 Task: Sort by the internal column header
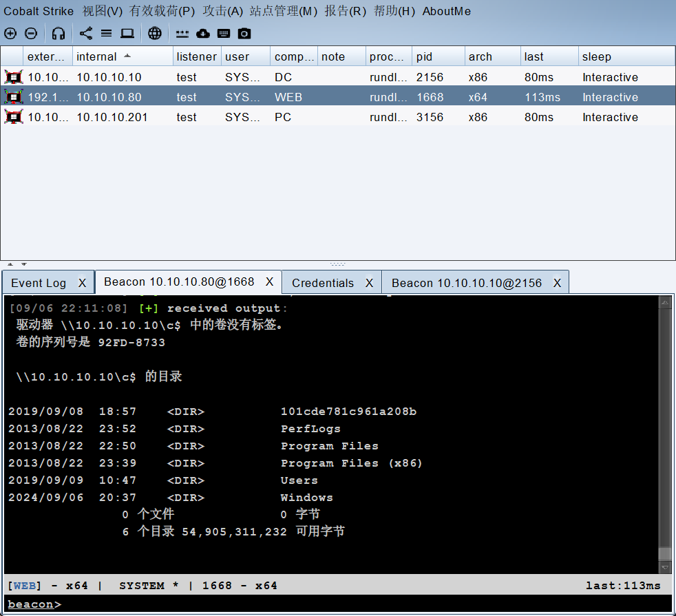point(123,56)
